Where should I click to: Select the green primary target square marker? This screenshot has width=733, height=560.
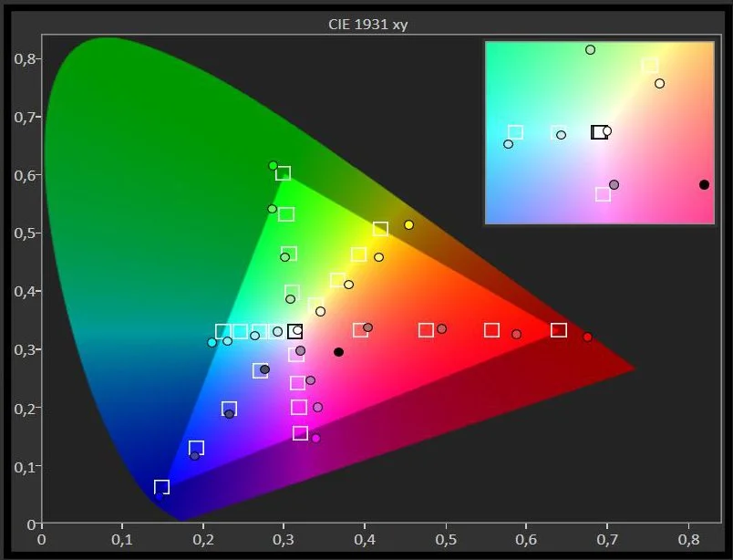pos(283,172)
